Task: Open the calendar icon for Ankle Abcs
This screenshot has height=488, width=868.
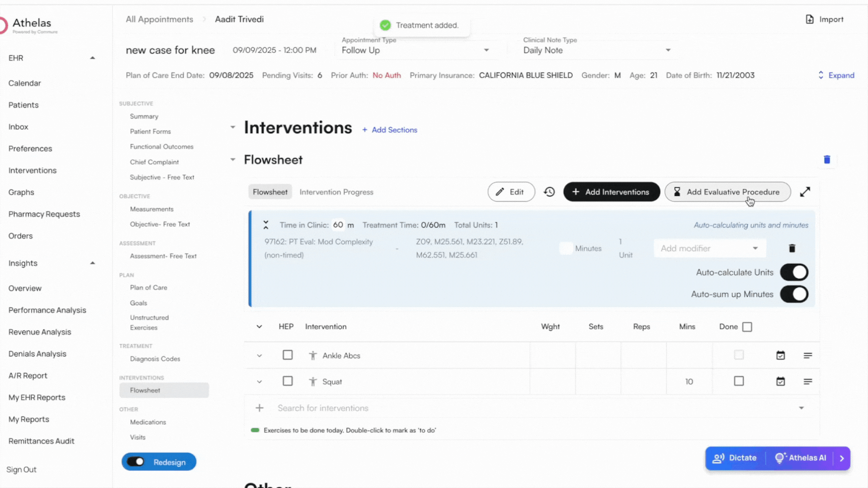Action: (780, 356)
